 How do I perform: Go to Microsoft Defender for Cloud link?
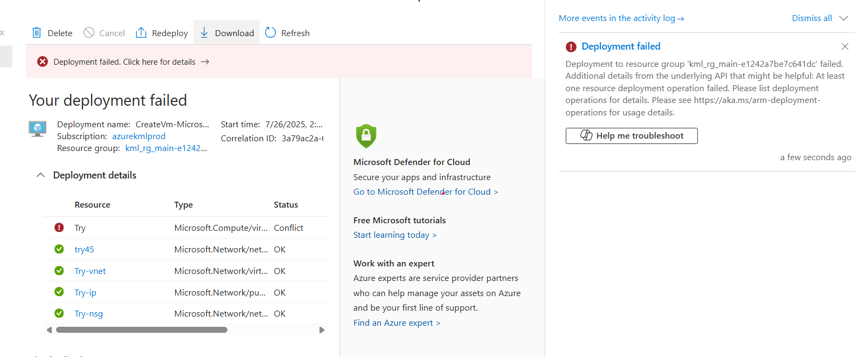426,192
